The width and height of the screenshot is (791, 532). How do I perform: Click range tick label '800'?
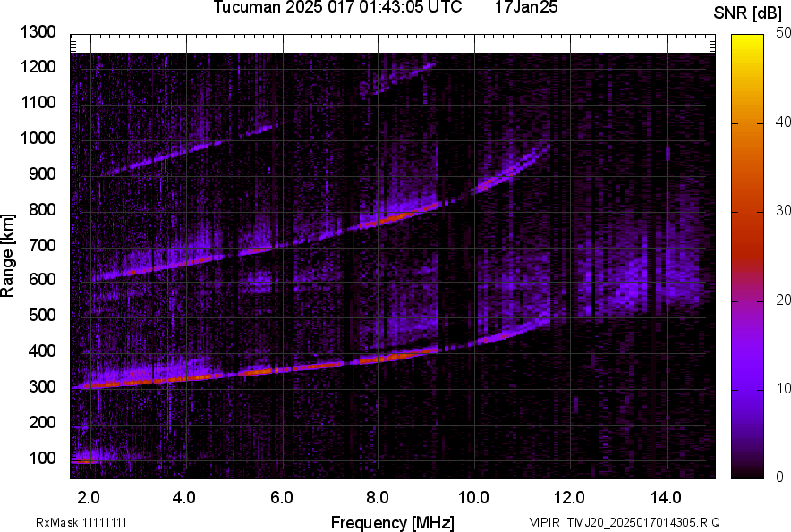42,209
